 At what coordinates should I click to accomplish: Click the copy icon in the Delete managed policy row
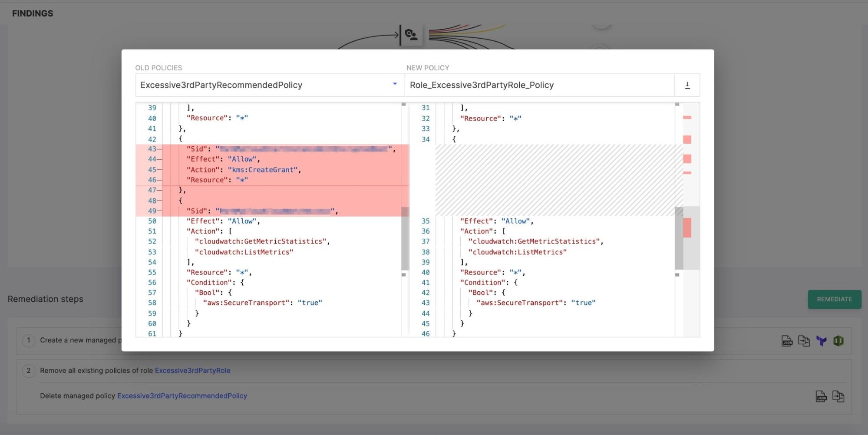[x=838, y=396]
